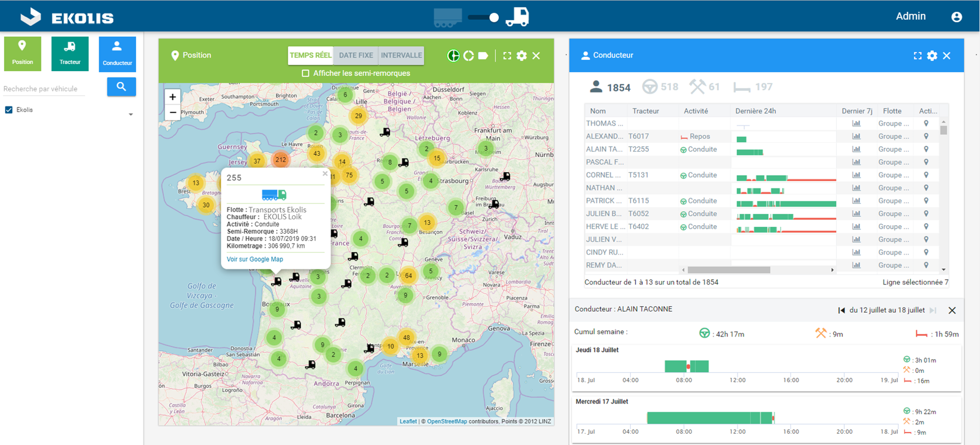Select the tractor truck icon in the header

[x=518, y=17]
